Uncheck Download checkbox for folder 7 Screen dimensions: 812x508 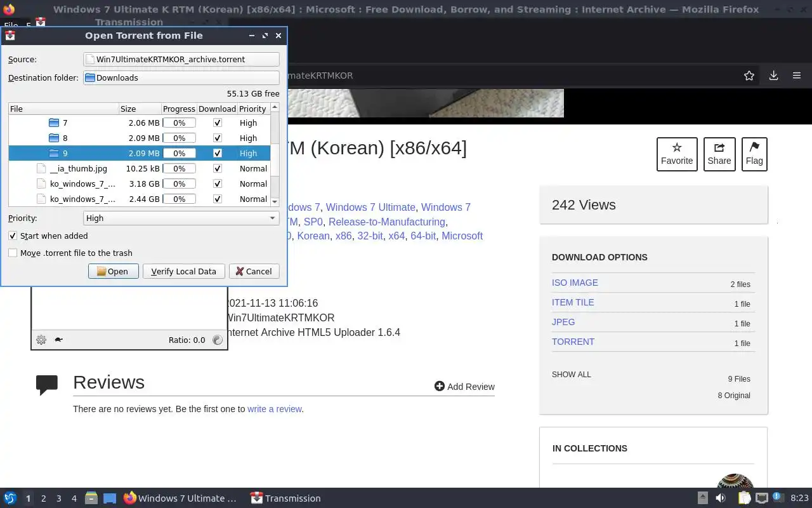pyautogui.click(x=218, y=123)
